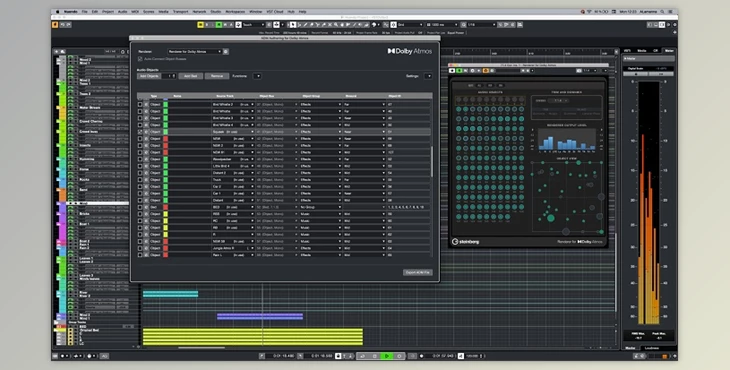The image size is (730, 370).
Task: Click Steinberg logo in Renderer plugin window
Action: click(x=465, y=242)
